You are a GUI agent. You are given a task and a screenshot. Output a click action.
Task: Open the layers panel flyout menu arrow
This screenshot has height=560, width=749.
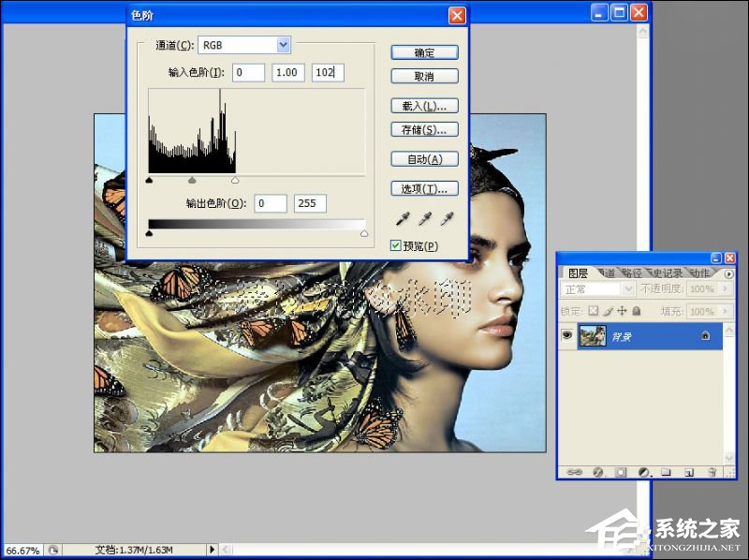(729, 273)
